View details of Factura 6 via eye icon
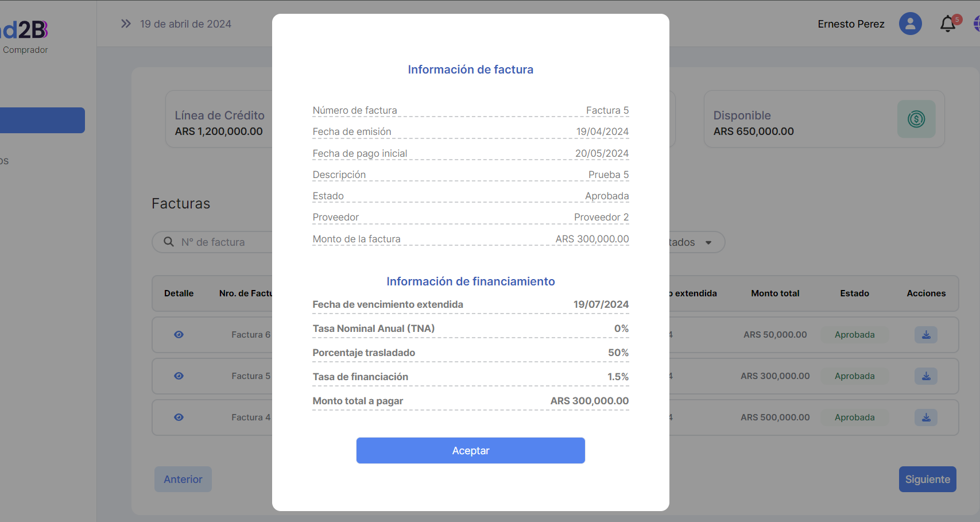 pyautogui.click(x=179, y=335)
